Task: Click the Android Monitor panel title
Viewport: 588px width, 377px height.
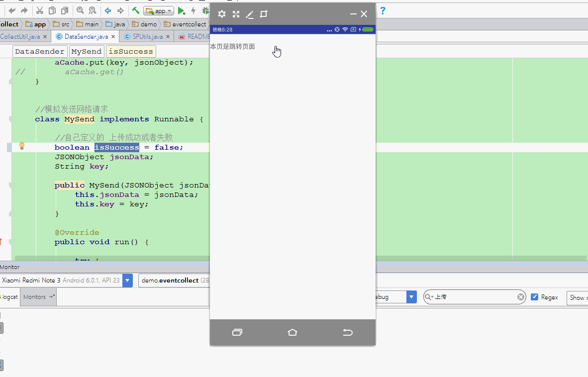Action: tap(10, 267)
